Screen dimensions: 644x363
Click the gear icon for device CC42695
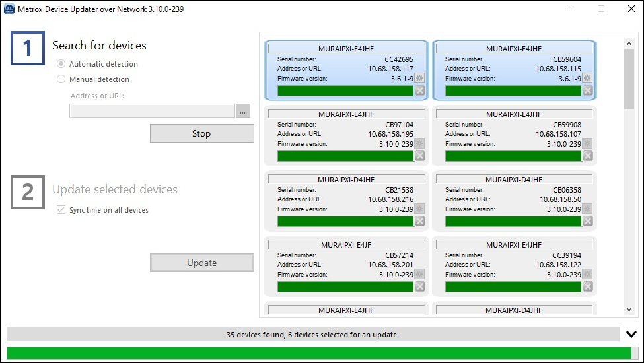pyautogui.click(x=419, y=79)
